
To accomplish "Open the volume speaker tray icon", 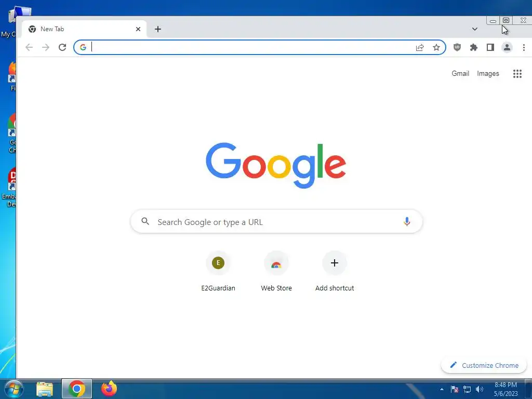I will click(480, 389).
